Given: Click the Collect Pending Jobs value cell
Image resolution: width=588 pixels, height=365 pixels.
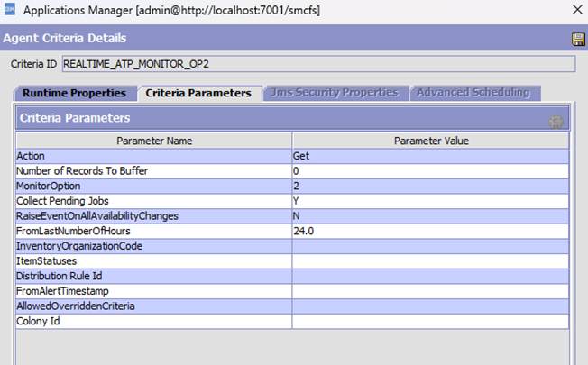Looking at the screenshot, I should 430,201.
